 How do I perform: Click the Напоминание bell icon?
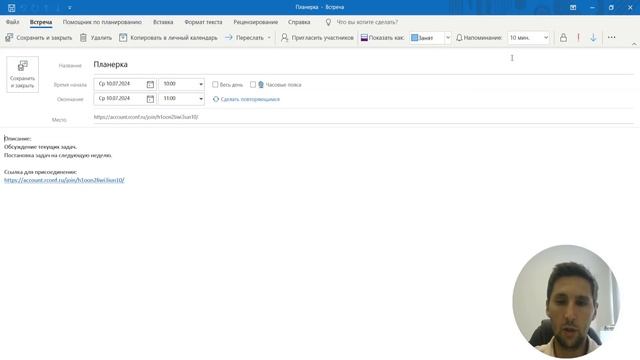tap(459, 38)
